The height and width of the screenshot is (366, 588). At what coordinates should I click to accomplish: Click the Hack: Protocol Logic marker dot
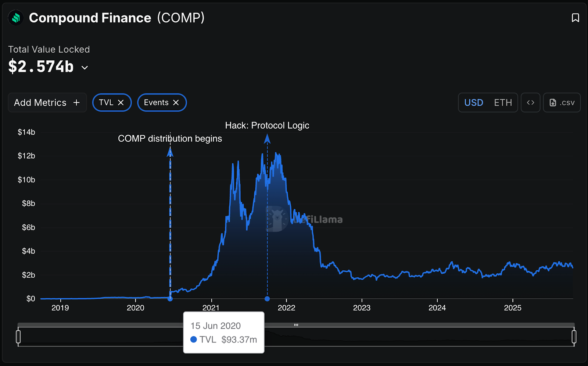[x=267, y=299]
